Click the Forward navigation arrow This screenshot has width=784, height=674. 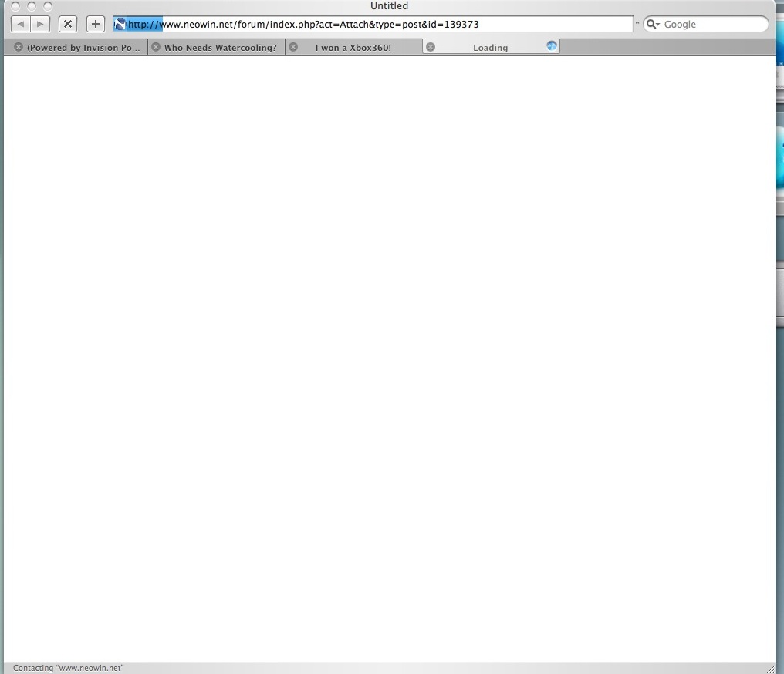click(39, 23)
